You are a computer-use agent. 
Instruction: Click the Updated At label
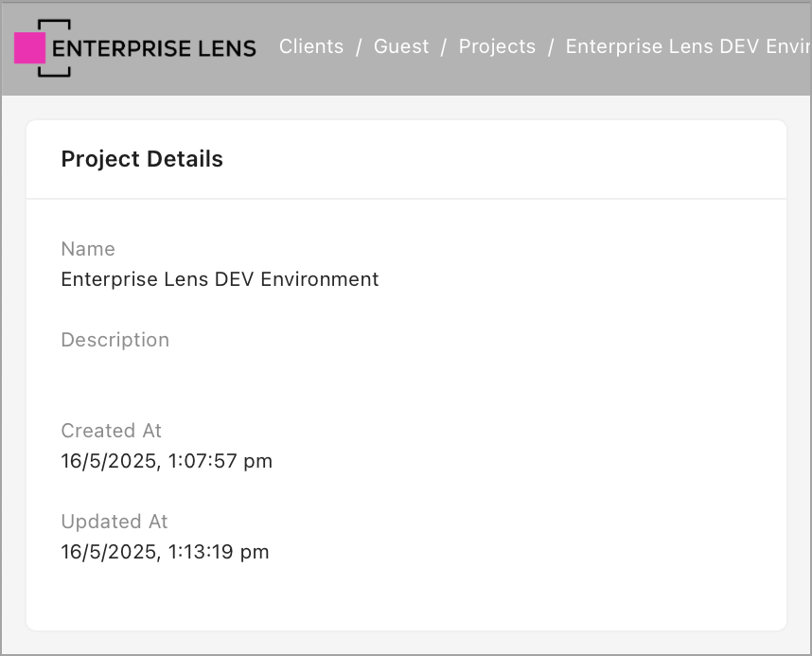pyautogui.click(x=115, y=522)
